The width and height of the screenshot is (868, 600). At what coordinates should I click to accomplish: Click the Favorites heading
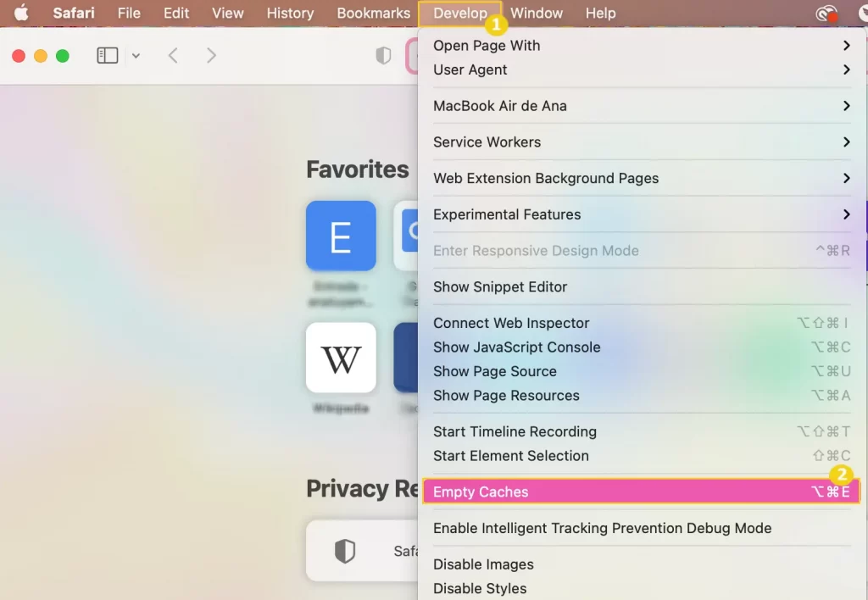pos(358,169)
